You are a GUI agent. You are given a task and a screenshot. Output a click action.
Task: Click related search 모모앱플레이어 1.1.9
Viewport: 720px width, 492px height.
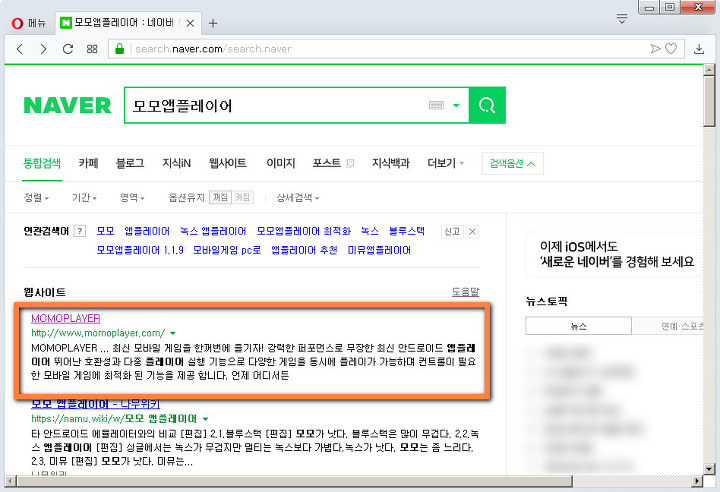tap(140, 250)
